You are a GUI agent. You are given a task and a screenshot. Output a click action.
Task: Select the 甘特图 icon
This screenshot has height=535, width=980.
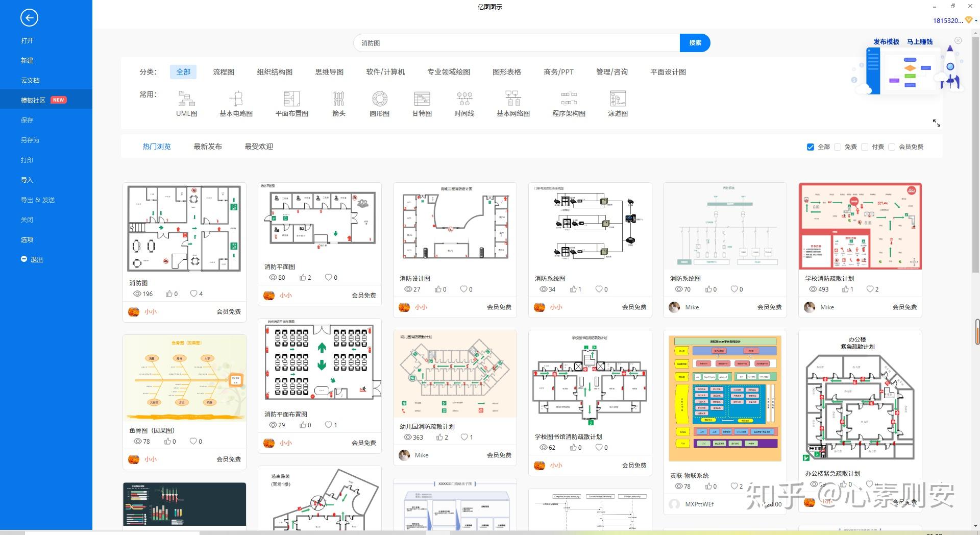[422, 99]
